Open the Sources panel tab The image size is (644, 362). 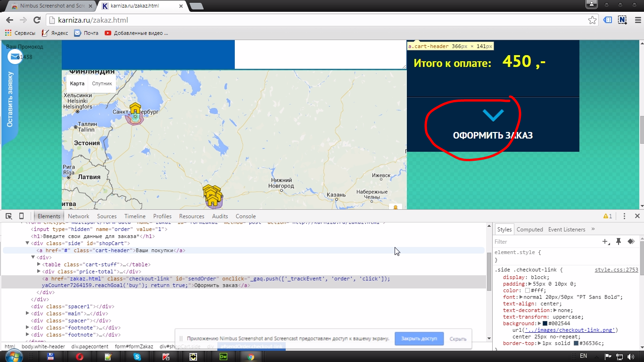click(107, 216)
